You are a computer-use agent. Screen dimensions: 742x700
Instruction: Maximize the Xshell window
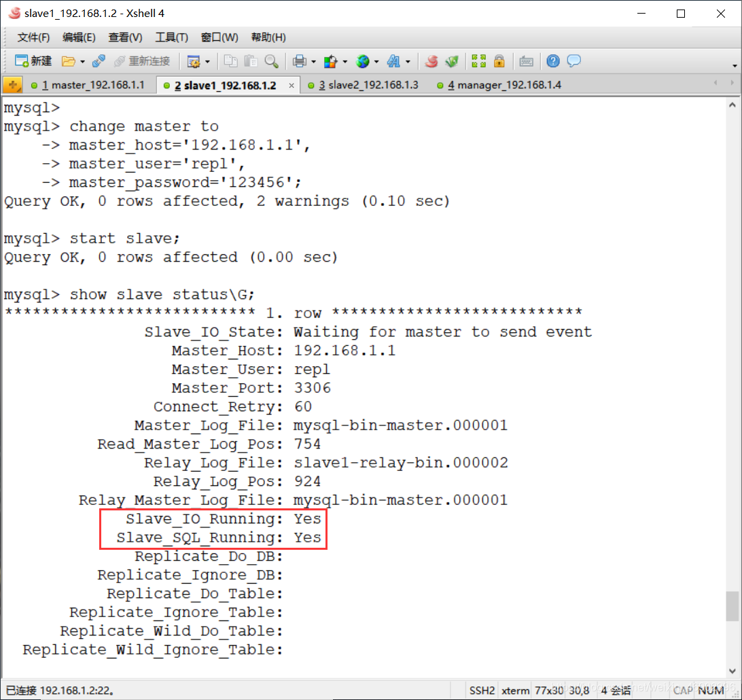[x=680, y=14]
